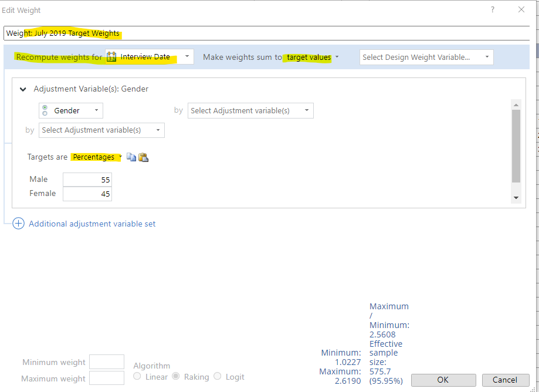Screen dimensions: 539x392
Task: Collapse the Adjustment Variable(s): Gender section
Action: click(x=23, y=89)
